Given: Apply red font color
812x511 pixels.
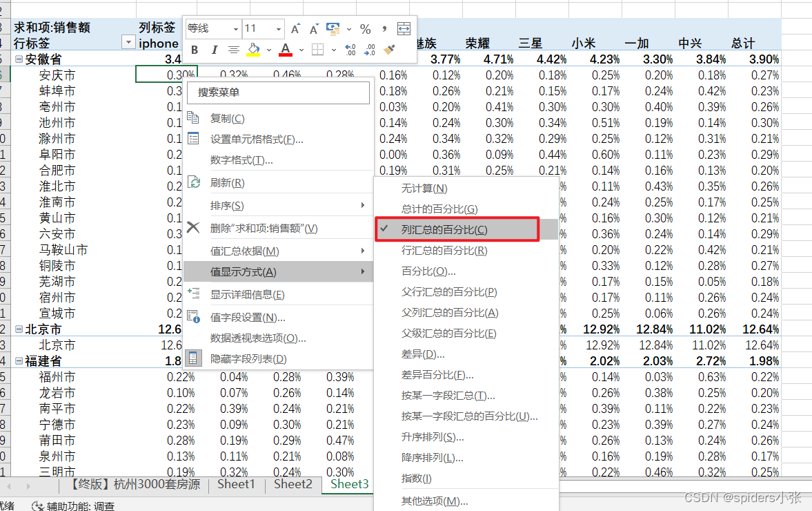Looking at the screenshot, I should tap(286, 50).
